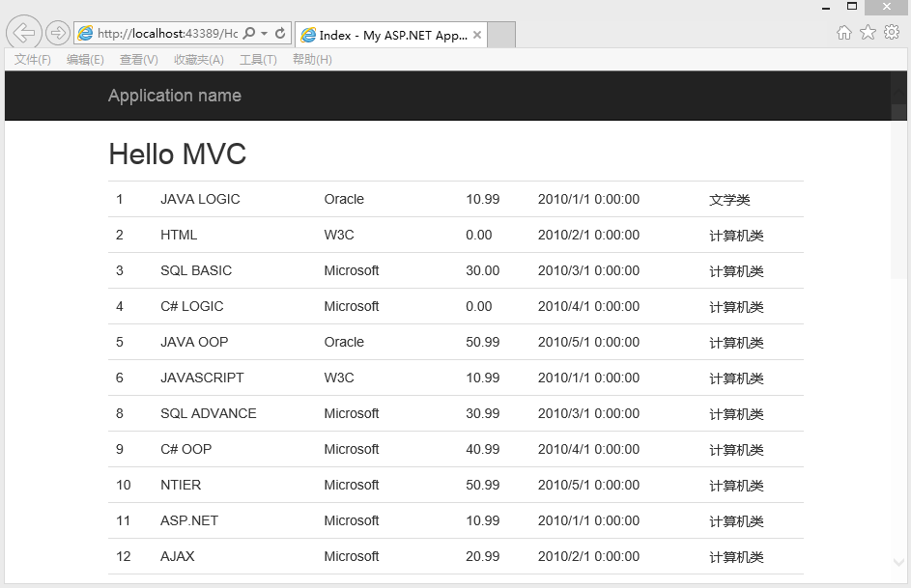This screenshot has width=911, height=588.
Task: Click the search magnifier in address bar
Action: click(x=248, y=33)
